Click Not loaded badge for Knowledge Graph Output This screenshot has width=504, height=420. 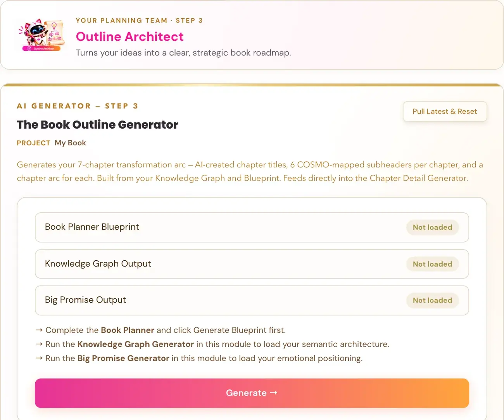click(x=432, y=264)
